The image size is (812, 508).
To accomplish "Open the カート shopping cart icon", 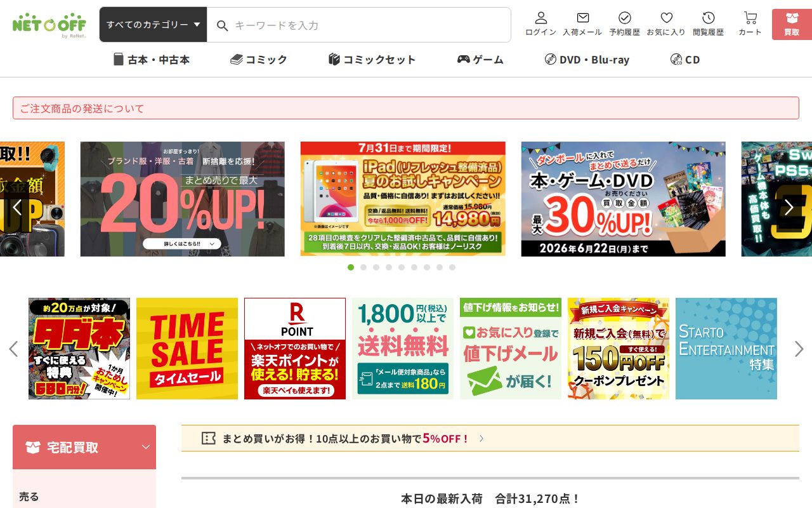I will (x=750, y=24).
